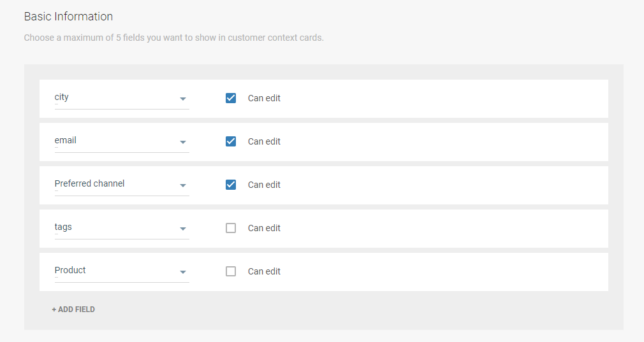Click the dropdown arrow beside city

point(183,99)
